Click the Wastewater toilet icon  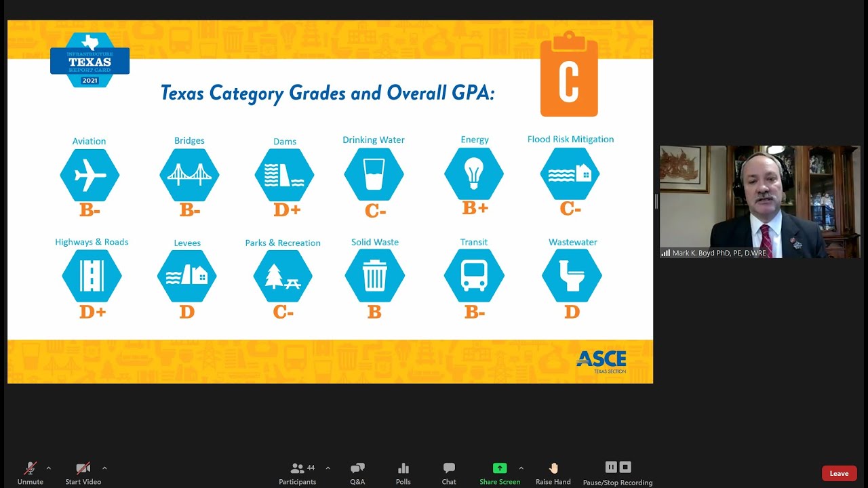[x=572, y=276]
